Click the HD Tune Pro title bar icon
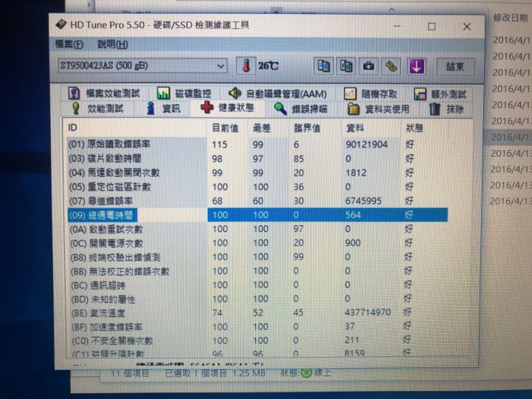Image resolution: width=532 pixels, height=399 pixels. coord(61,24)
